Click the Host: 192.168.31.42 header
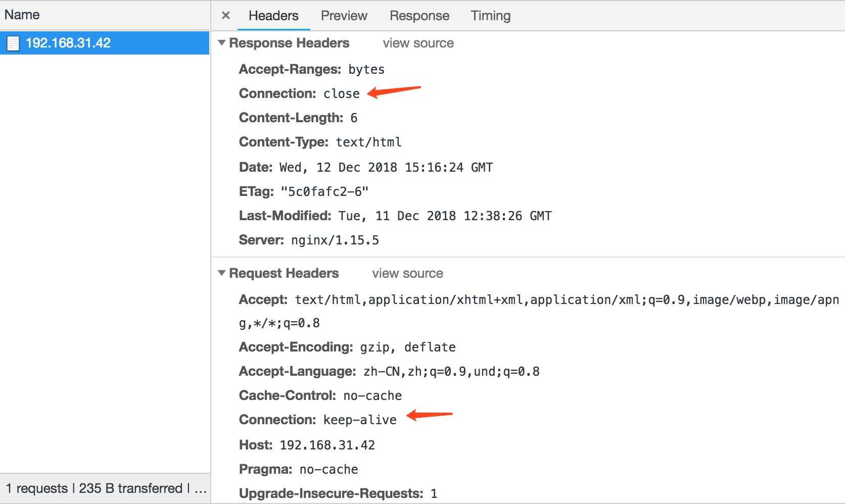This screenshot has height=504, width=845. (x=307, y=445)
